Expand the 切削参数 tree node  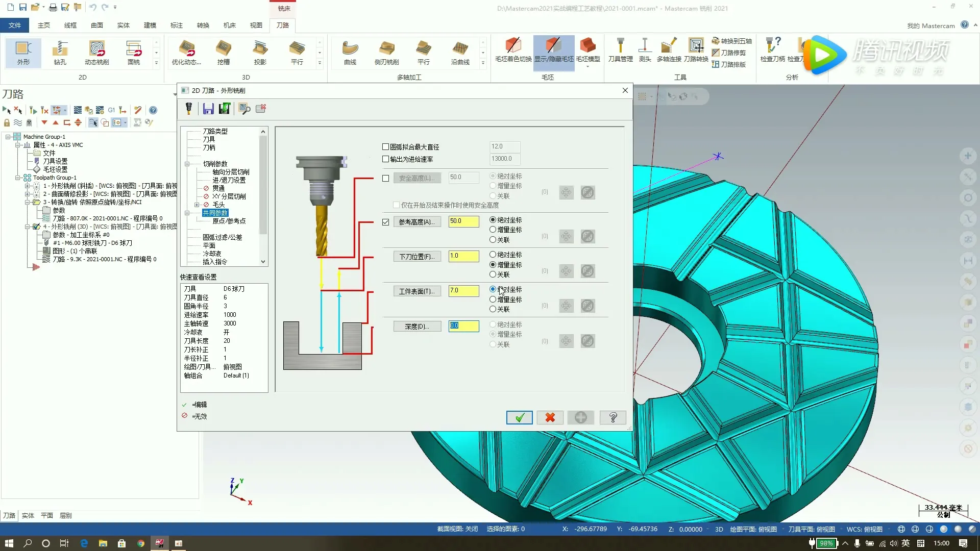187,164
